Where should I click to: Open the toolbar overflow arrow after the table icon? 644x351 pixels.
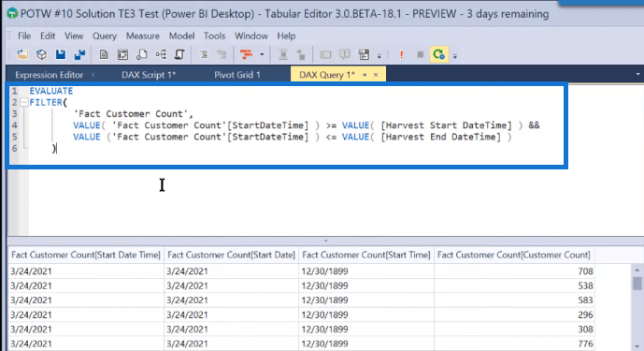[x=379, y=56]
